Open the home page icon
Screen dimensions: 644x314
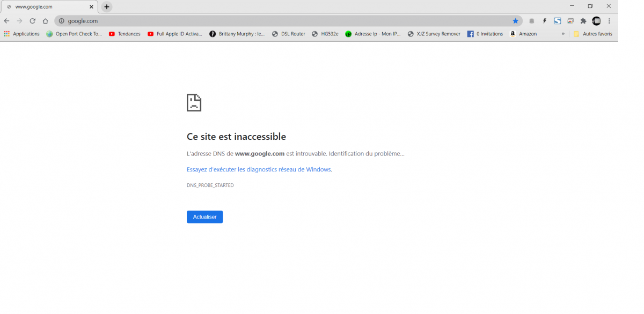pyautogui.click(x=45, y=21)
